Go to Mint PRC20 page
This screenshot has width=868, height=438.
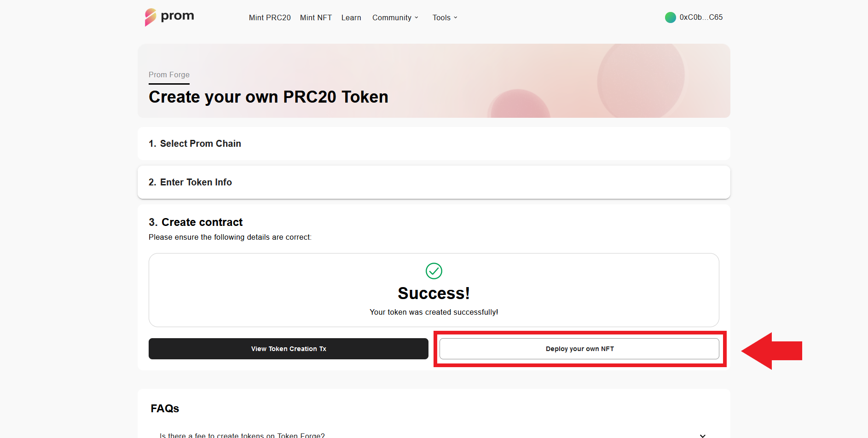coord(270,17)
